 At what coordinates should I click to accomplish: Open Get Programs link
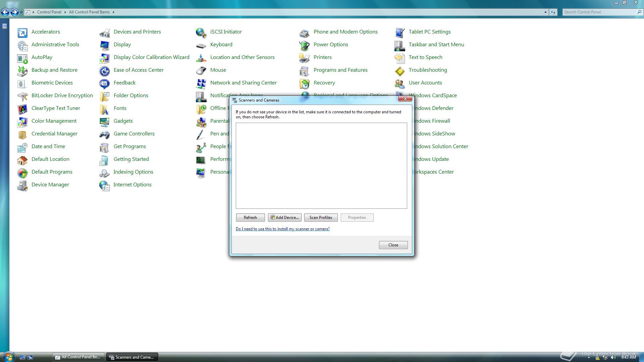(129, 146)
